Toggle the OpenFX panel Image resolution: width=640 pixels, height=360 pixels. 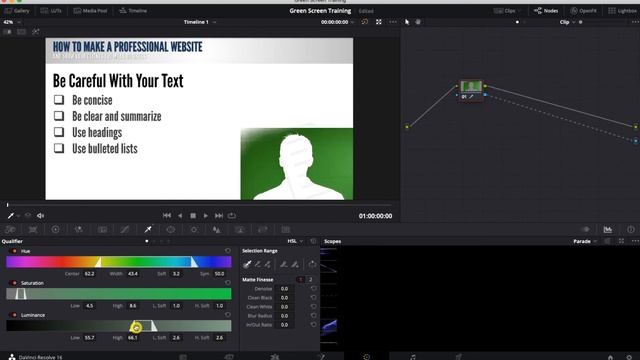(583, 11)
